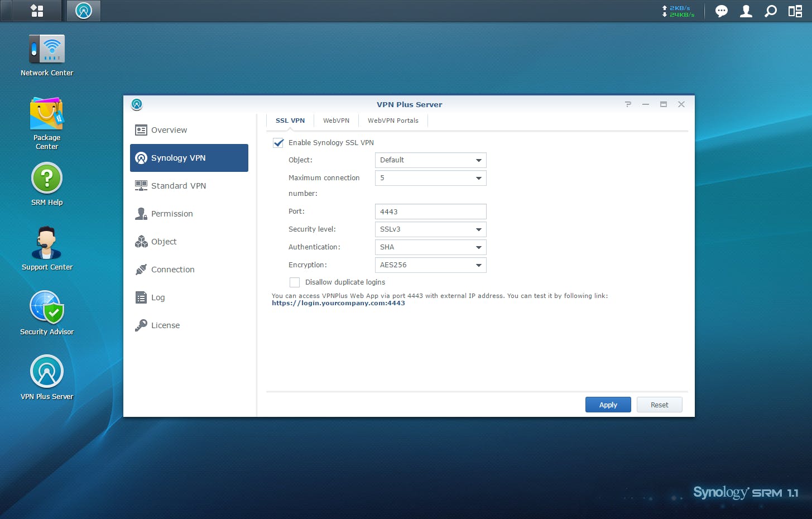Go to Overview in sidebar
Image resolution: width=812 pixels, height=519 pixels.
[189, 130]
